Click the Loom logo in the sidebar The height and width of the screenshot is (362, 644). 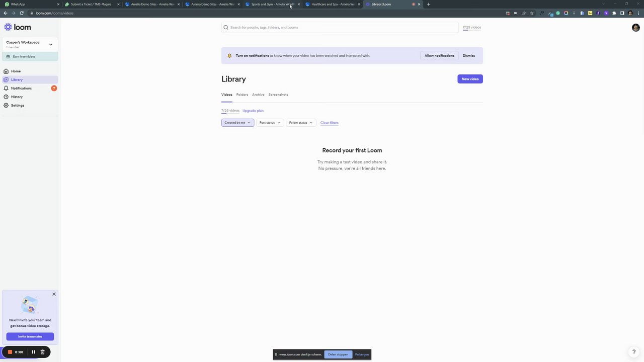click(x=17, y=27)
